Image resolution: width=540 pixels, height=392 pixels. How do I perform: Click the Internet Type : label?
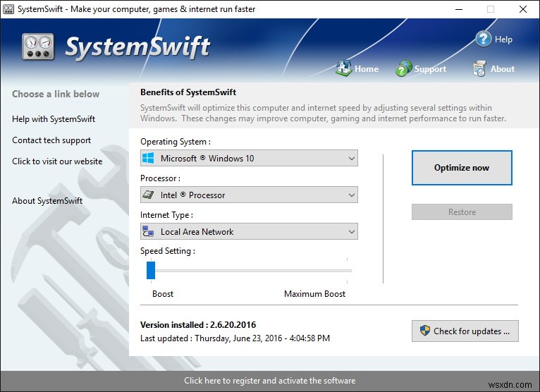(166, 215)
